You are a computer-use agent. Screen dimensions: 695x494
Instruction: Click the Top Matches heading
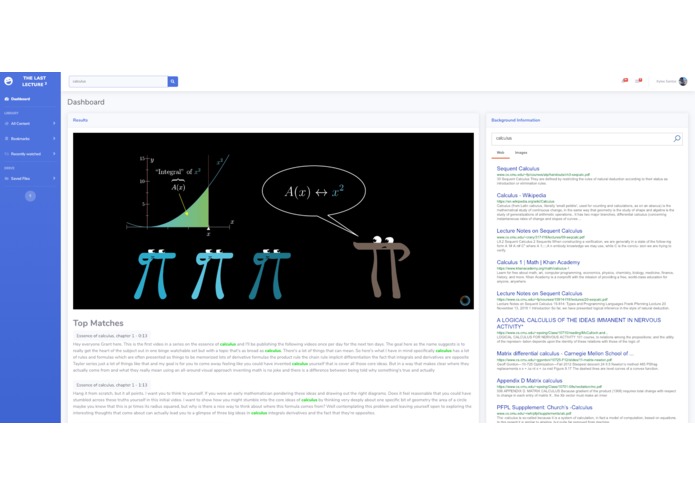pos(98,323)
